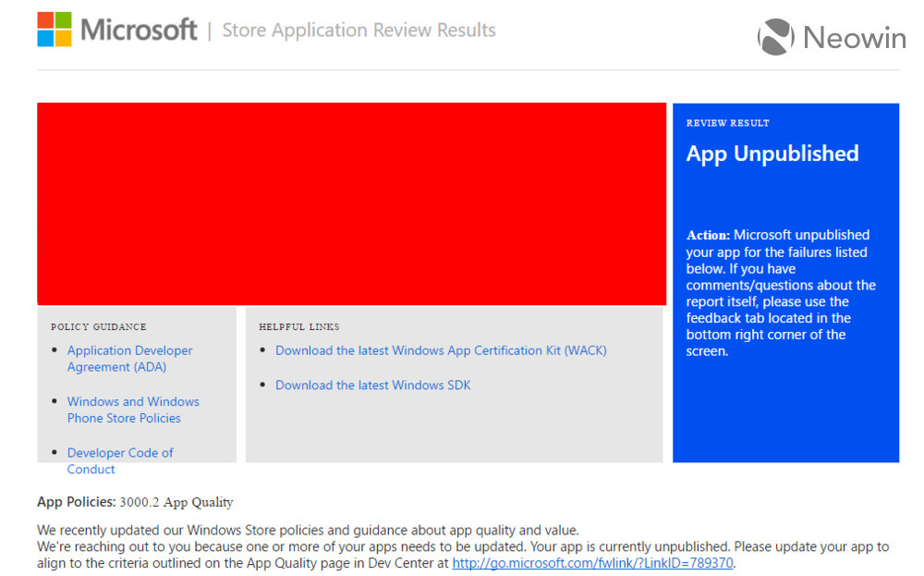Image resolution: width=924 pixels, height=576 pixels.
Task: Click the Neowin circular logo icon
Action: pos(775,37)
